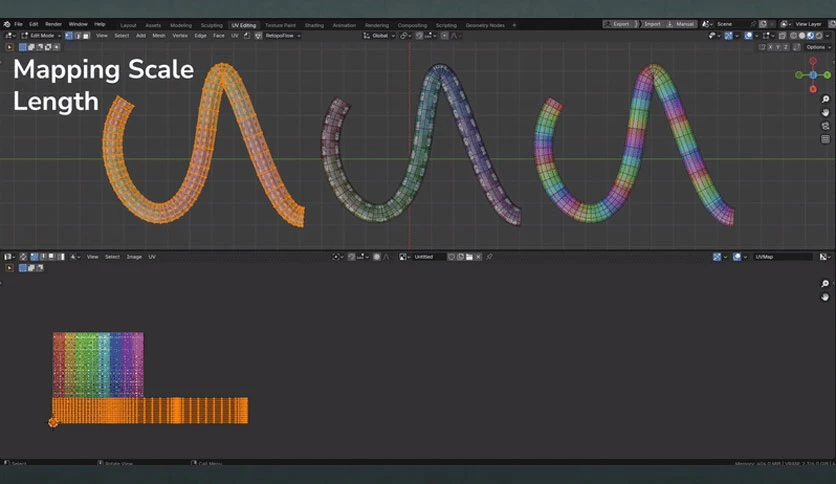Toggle snapping magnet in 3D viewport
This screenshot has height=484, width=836.
tap(420, 36)
